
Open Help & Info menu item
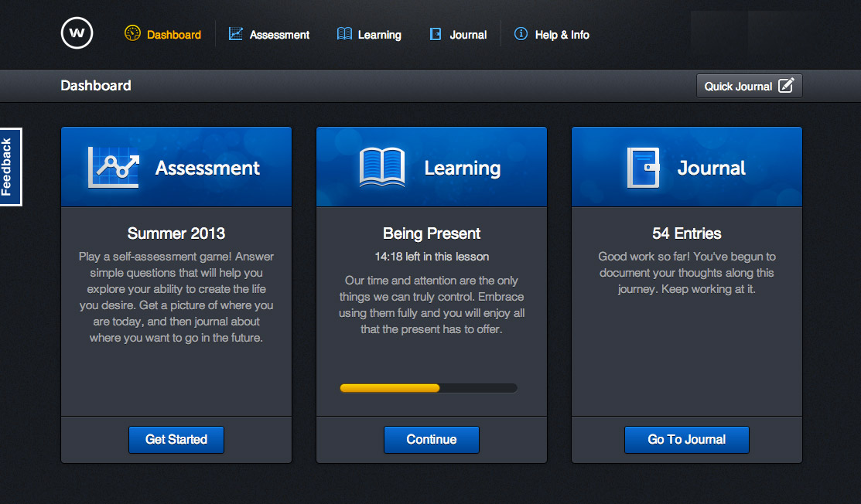(552, 35)
